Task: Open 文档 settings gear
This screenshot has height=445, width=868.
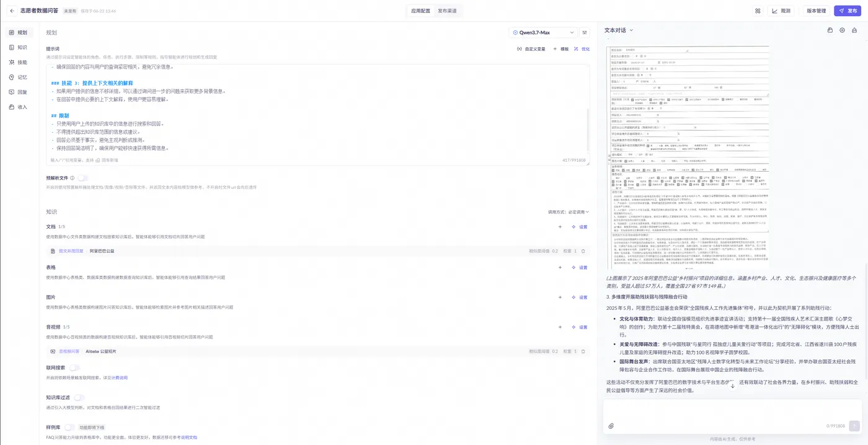Action: tap(580, 227)
